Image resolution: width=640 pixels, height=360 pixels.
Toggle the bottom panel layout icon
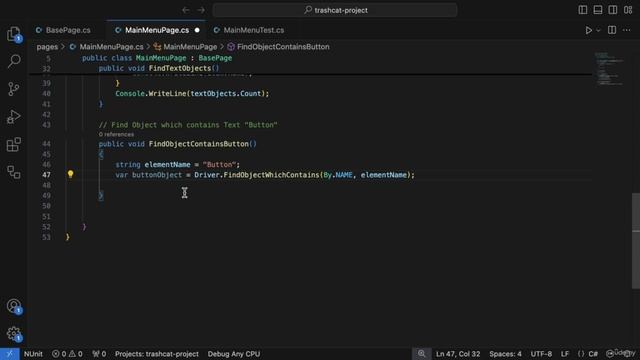[598, 10]
